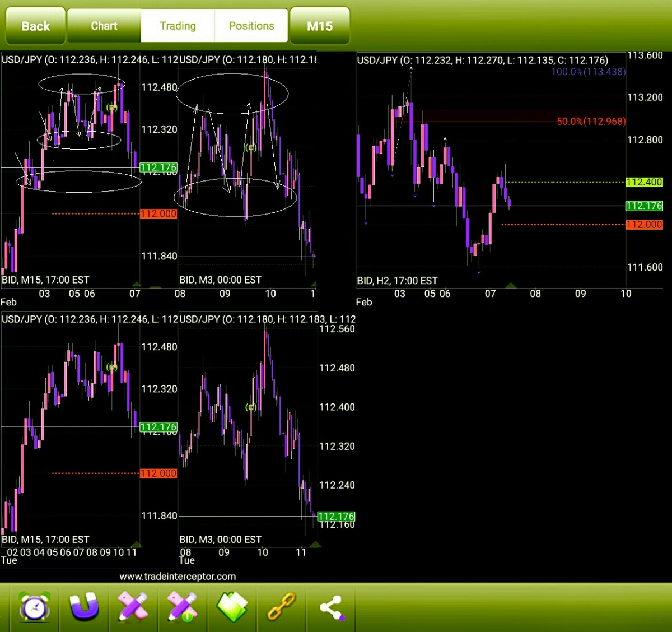Open the green folder icon

point(232,607)
